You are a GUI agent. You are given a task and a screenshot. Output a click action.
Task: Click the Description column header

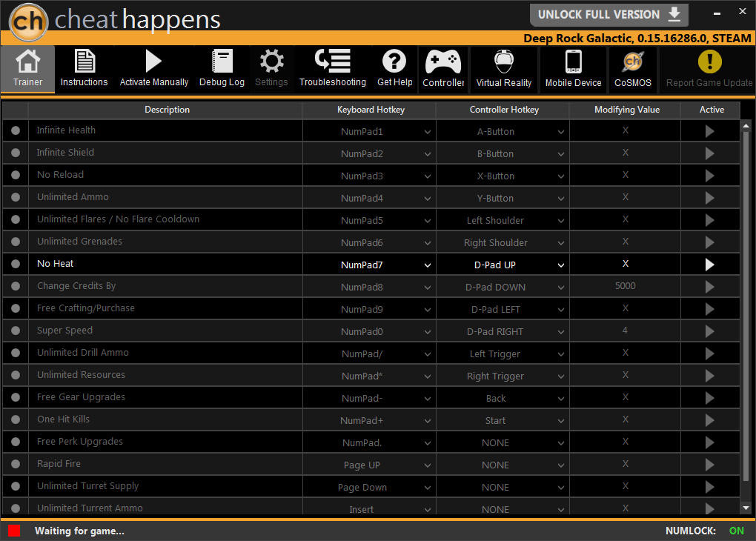click(167, 110)
